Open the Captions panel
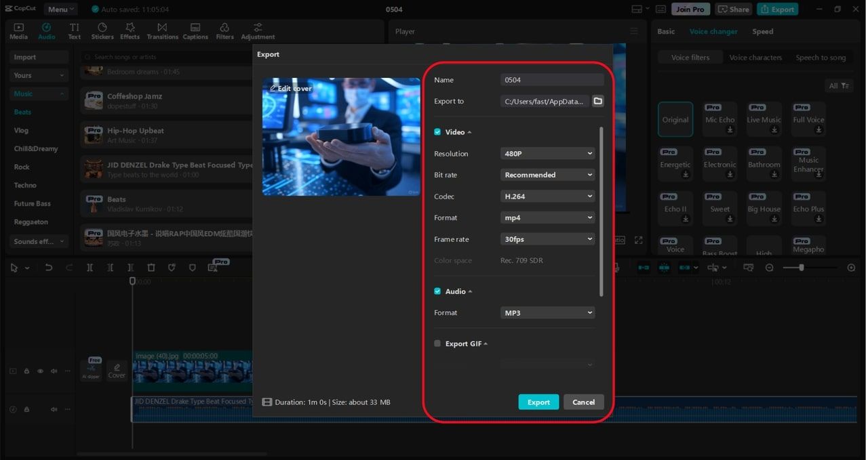 [195, 31]
